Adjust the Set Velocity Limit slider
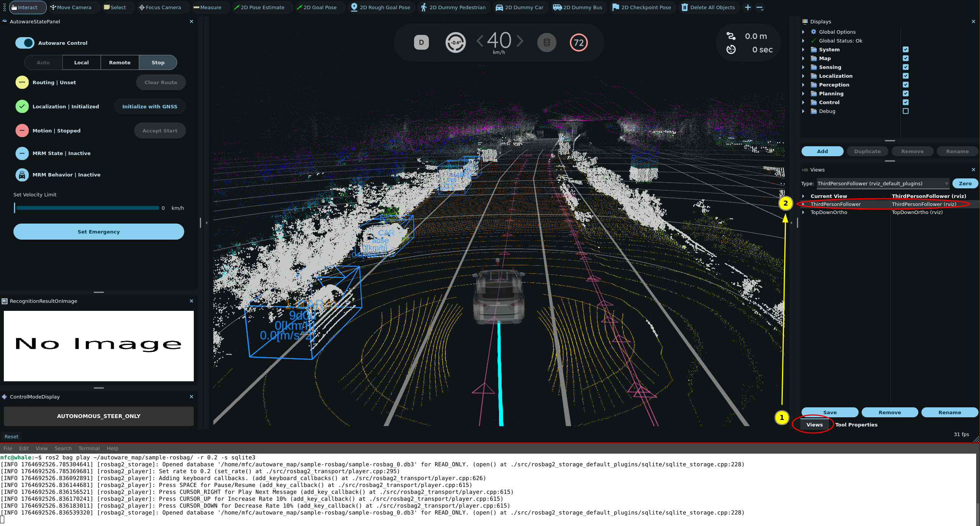 [87, 208]
